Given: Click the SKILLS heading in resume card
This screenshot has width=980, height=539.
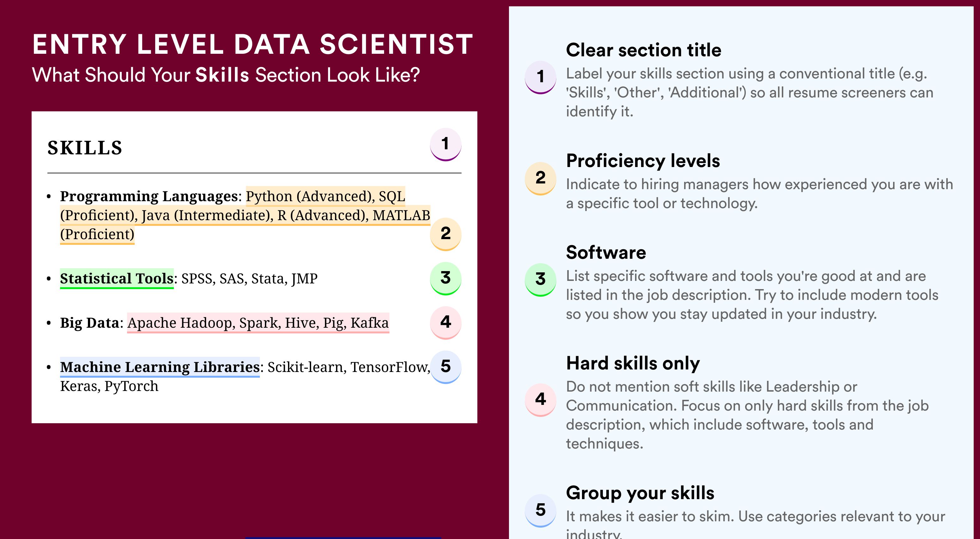Looking at the screenshot, I should (85, 148).
